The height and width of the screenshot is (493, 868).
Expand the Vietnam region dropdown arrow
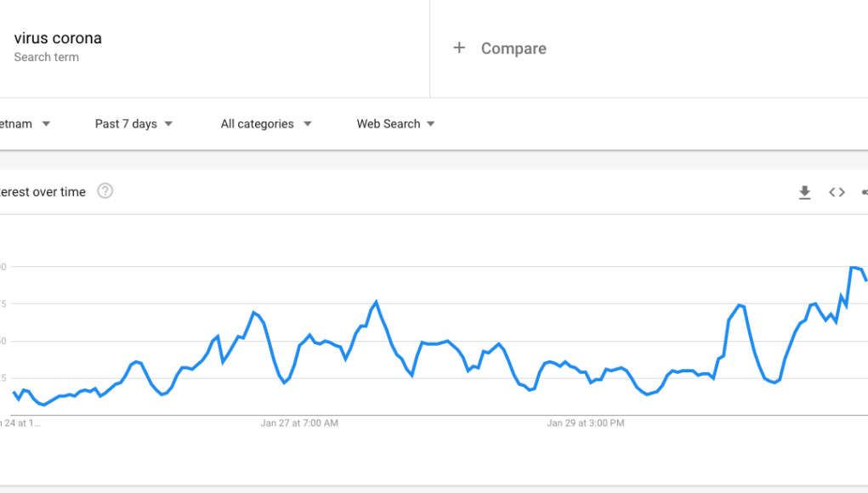click(x=46, y=124)
